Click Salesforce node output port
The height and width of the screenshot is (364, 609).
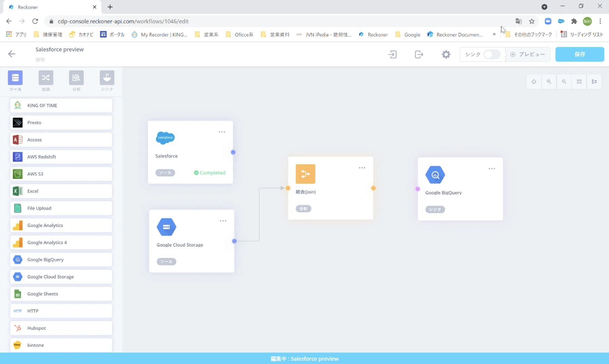tap(233, 152)
